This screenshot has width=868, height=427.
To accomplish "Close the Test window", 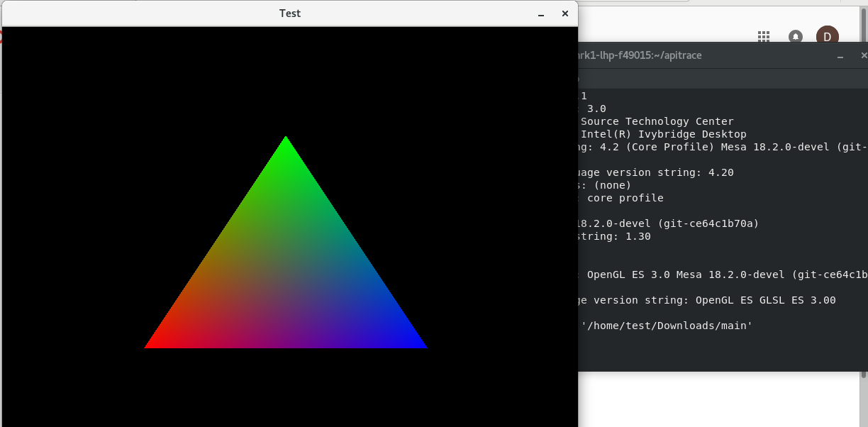I will pyautogui.click(x=565, y=13).
